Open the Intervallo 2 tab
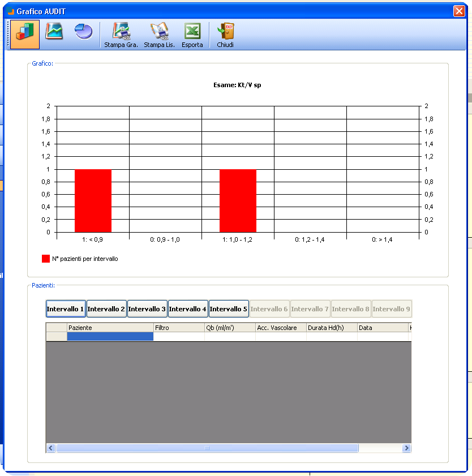This screenshot has width=472, height=476. pyautogui.click(x=106, y=308)
